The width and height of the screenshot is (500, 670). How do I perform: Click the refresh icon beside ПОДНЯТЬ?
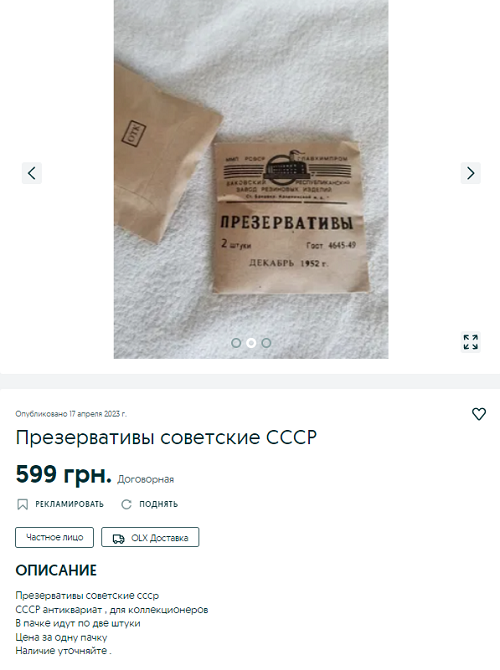(x=126, y=504)
